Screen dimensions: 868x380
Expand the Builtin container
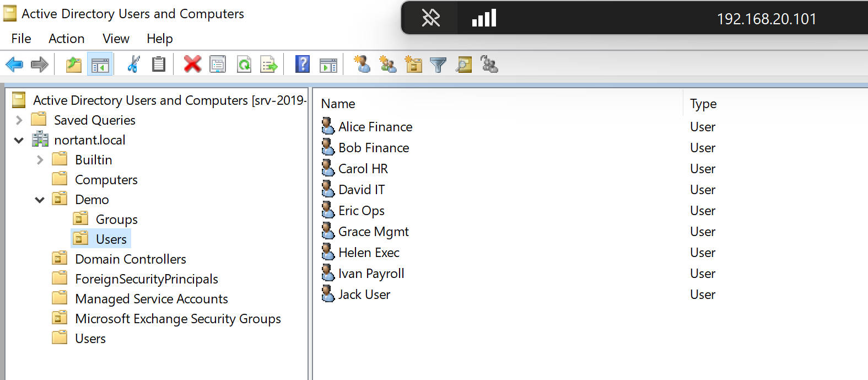tap(40, 160)
